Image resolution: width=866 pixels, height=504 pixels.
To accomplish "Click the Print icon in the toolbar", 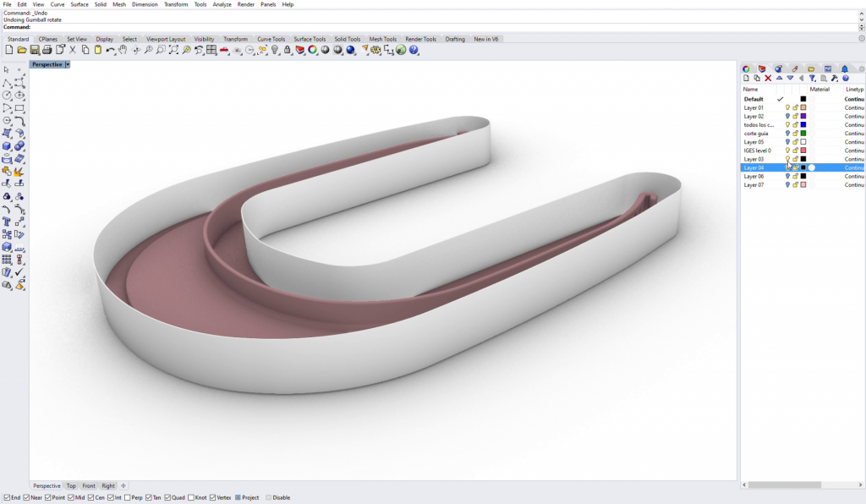I will pyautogui.click(x=47, y=51).
